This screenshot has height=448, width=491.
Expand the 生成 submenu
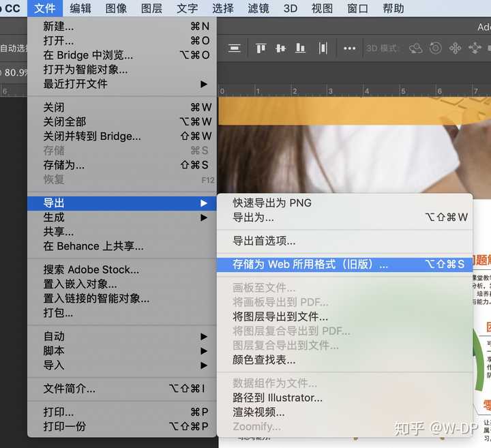click(122, 218)
